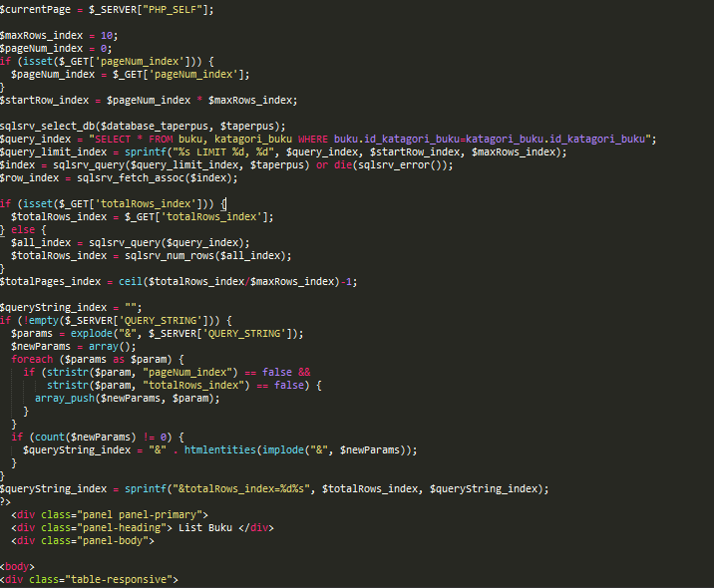The image size is (714, 588).
Task: Click the $all_index variable being assigned
Action: tap(41, 242)
